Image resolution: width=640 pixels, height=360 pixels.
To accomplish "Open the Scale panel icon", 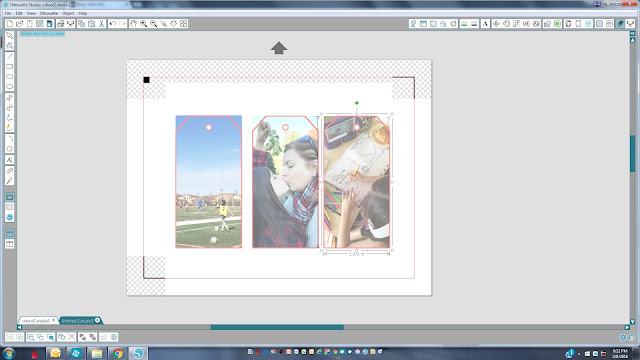I will 516,24.
